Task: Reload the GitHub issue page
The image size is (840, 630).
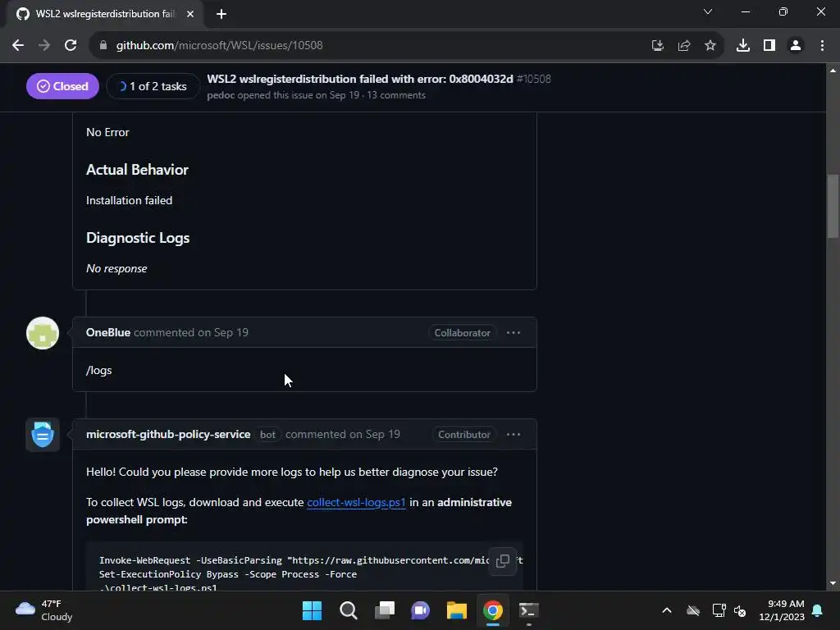Action: click(71, 46)
